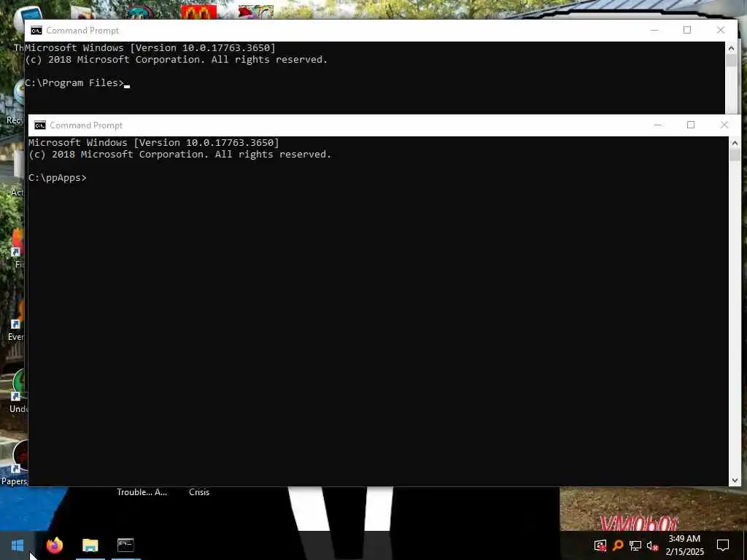
Task: Launch Firefox from the taskbar
Action: pyautogui.click(x=55, y=545)
